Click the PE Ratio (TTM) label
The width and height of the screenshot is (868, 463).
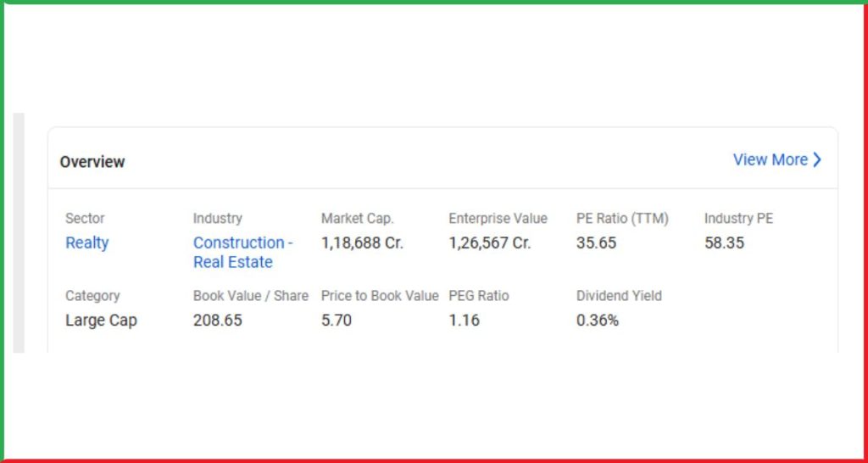622,219
